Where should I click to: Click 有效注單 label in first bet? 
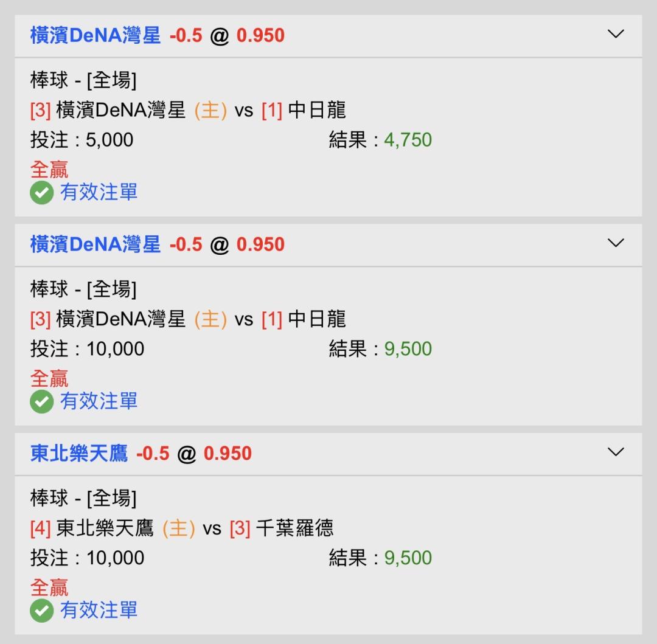pos(99,193)
